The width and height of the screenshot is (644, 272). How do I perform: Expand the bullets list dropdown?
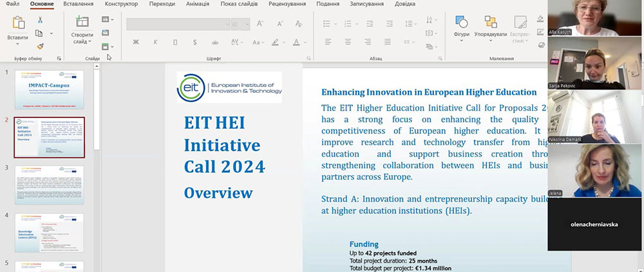pos(336,24)
